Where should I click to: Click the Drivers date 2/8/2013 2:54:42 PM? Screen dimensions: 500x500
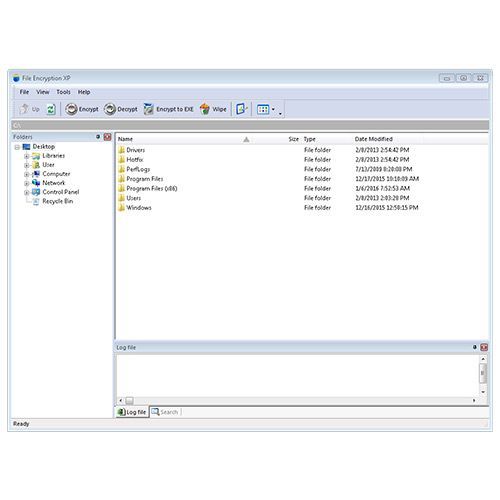(382, 150)
